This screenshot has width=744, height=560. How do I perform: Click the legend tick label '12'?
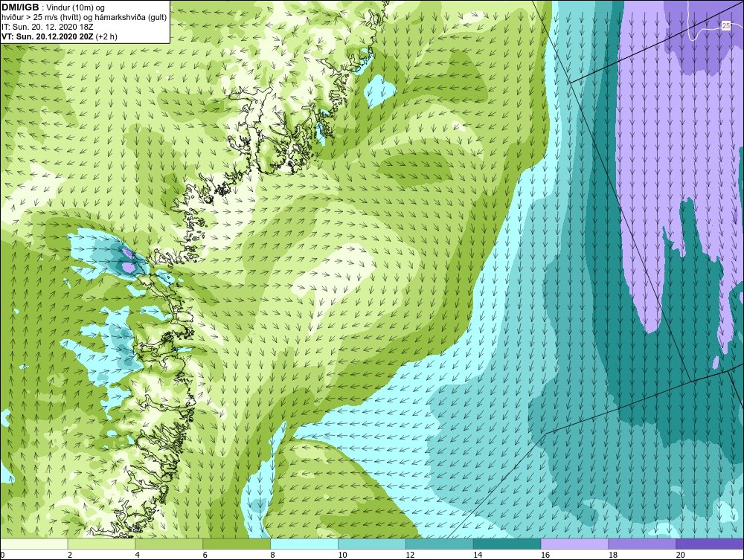[x=410, y=556]
